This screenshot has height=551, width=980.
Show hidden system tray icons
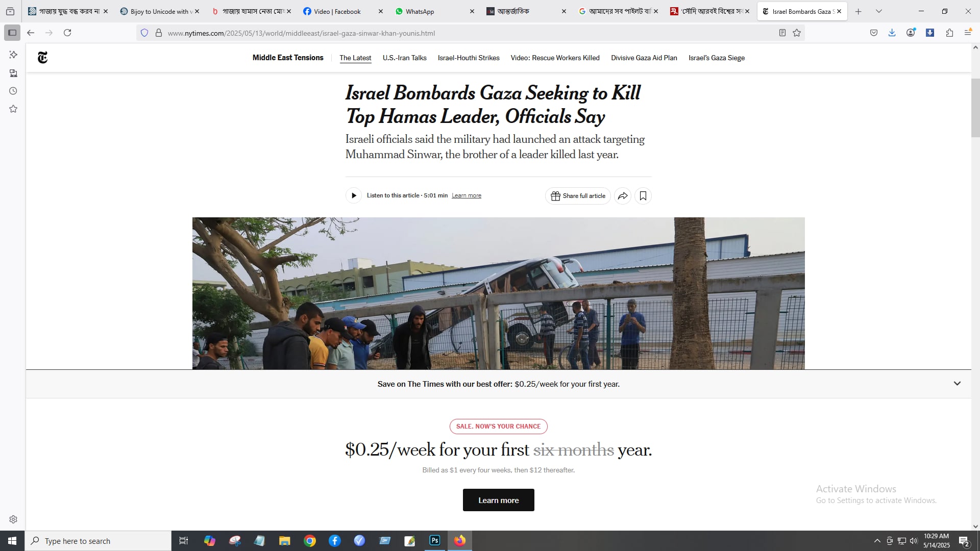[x=877, y=541]
